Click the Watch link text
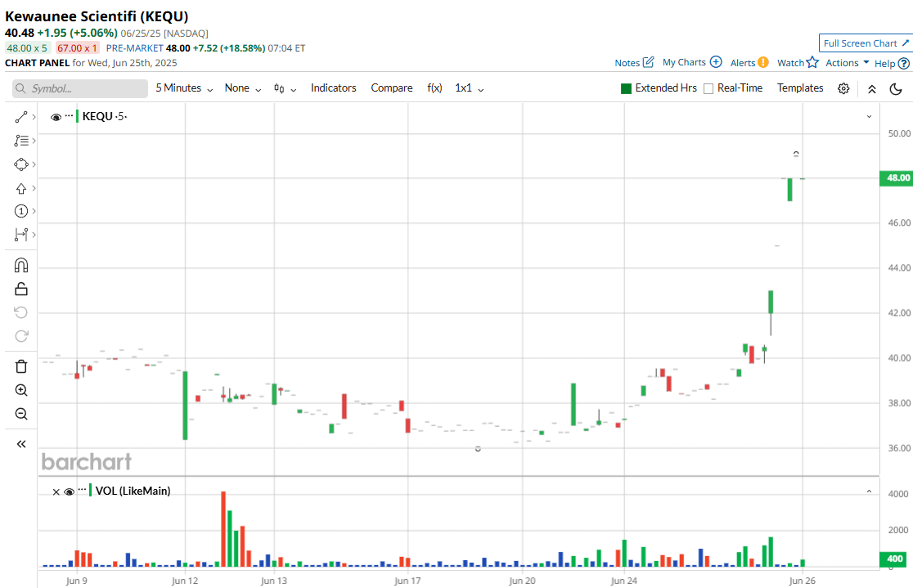The height and width of the screenshot is (588, 913). [x=791, y=63]
